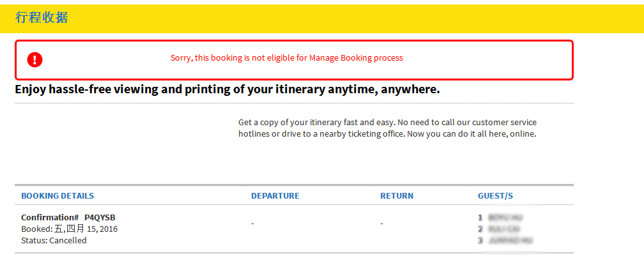Select the GUEST/S column header

pos(495,196)
